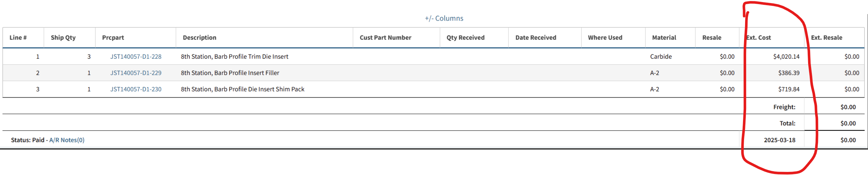Select the Barb Profile Insert Filler description
Image resolution: width=868 pixels, height=175 pixels.
click(x=230, y=73)
